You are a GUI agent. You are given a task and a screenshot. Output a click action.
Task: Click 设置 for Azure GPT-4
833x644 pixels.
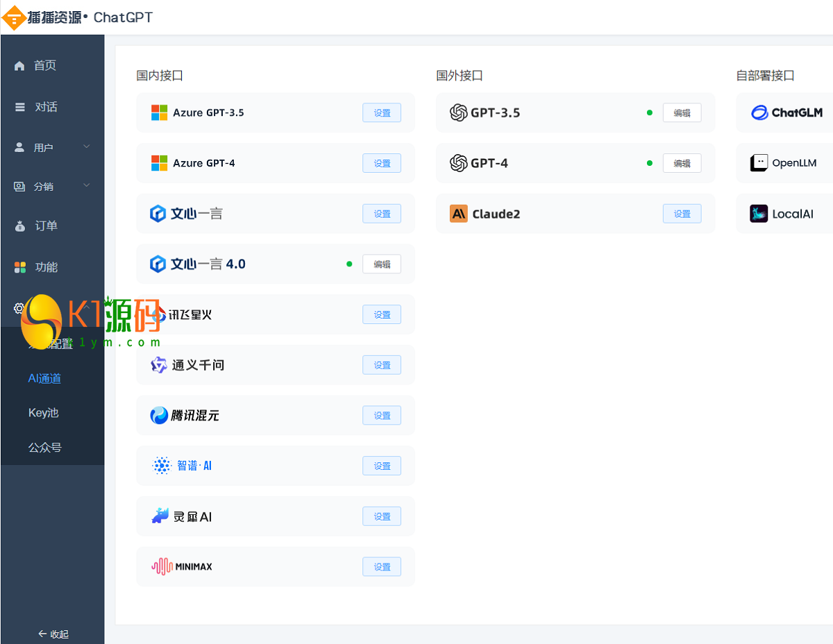click(x=382, y=163)
